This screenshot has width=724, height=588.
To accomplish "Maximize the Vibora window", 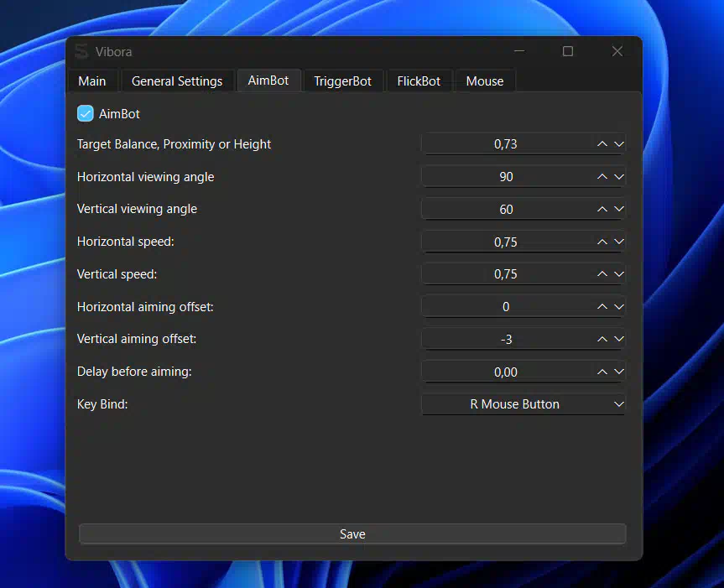I will tap(568, 52).
